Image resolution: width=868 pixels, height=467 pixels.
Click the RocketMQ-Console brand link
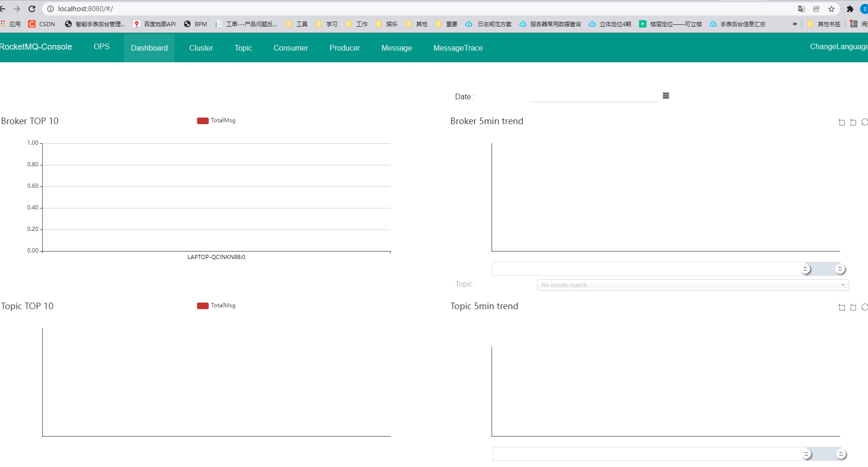coord(36,47)
